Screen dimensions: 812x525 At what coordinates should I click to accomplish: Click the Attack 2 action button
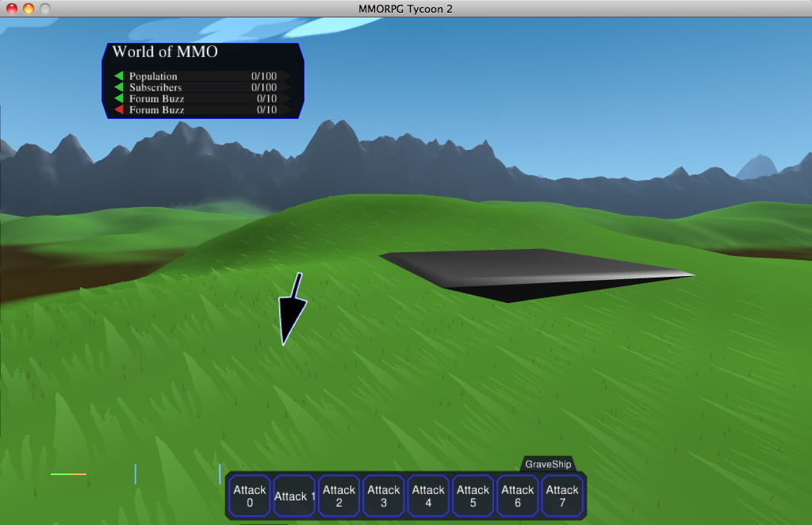(339, 496)
